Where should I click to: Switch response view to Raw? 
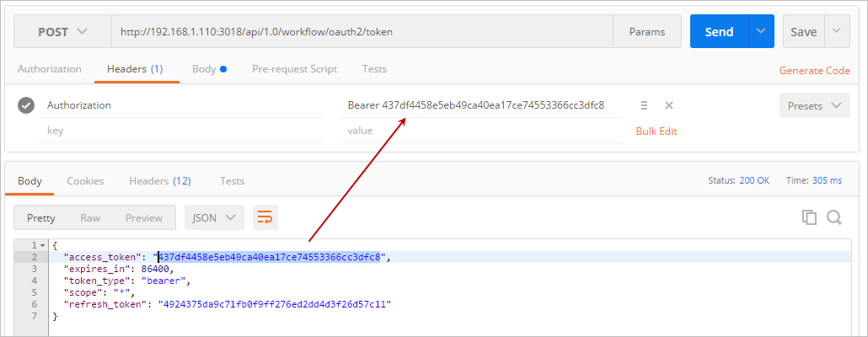tap(90, 217)
